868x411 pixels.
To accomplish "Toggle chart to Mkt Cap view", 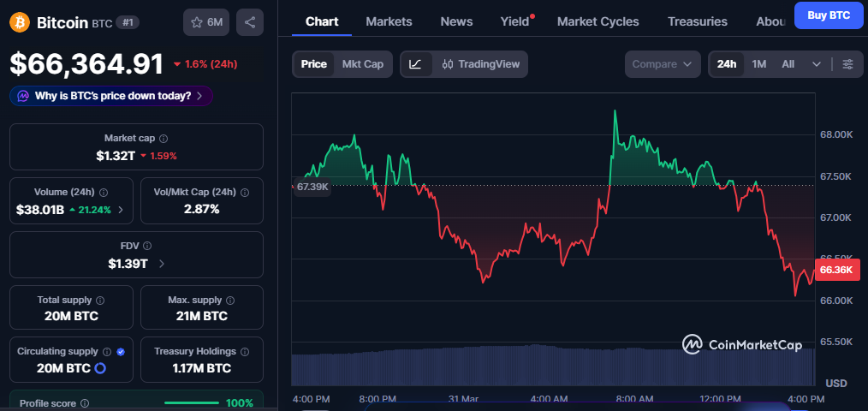I will click(362, 64).
